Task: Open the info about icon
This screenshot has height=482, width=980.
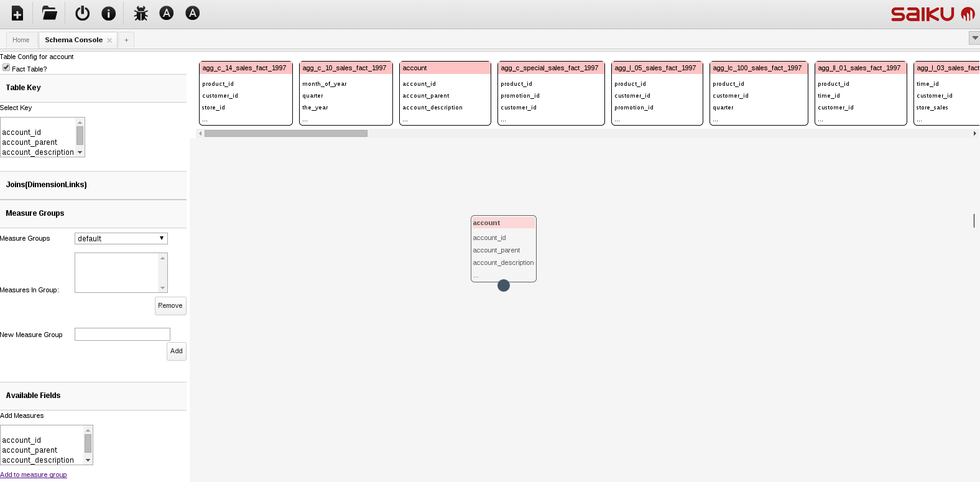Action: [x=109, y=13]
